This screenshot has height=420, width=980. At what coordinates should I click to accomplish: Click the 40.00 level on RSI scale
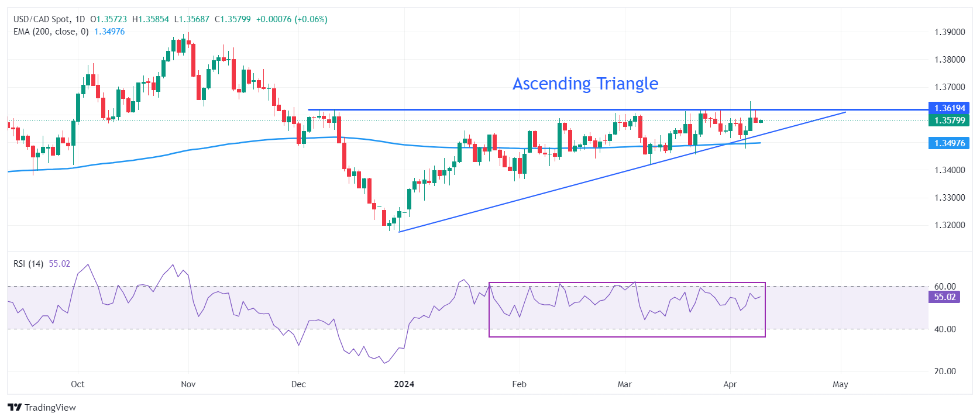944,329
